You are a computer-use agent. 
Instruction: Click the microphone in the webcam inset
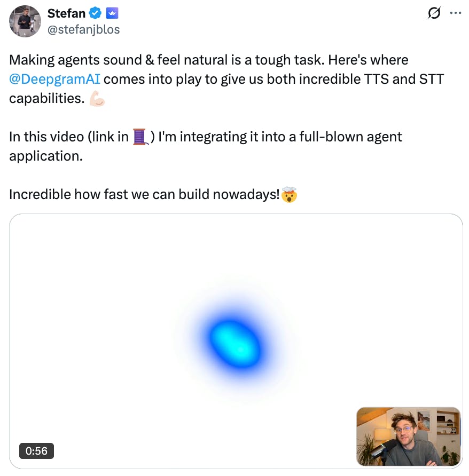click(x=380, y=451)
